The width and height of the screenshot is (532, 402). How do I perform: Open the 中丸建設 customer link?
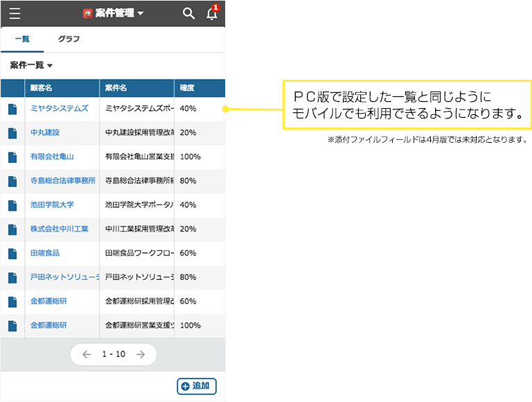pos(45,132)
